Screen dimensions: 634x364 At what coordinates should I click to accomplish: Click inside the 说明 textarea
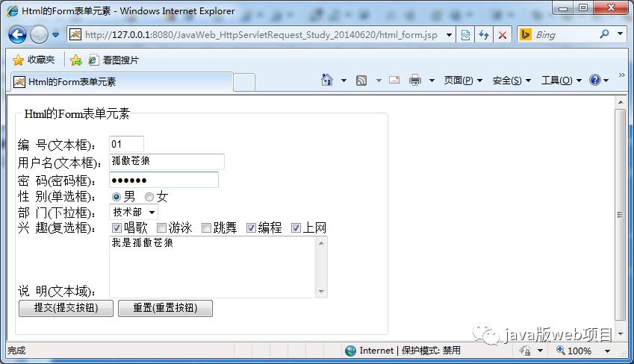tap(213, 267)
